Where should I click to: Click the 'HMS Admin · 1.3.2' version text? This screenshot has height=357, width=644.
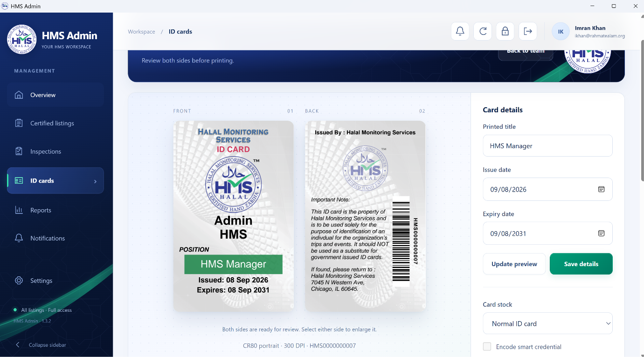pyautogui.click(x=32, y=321)
